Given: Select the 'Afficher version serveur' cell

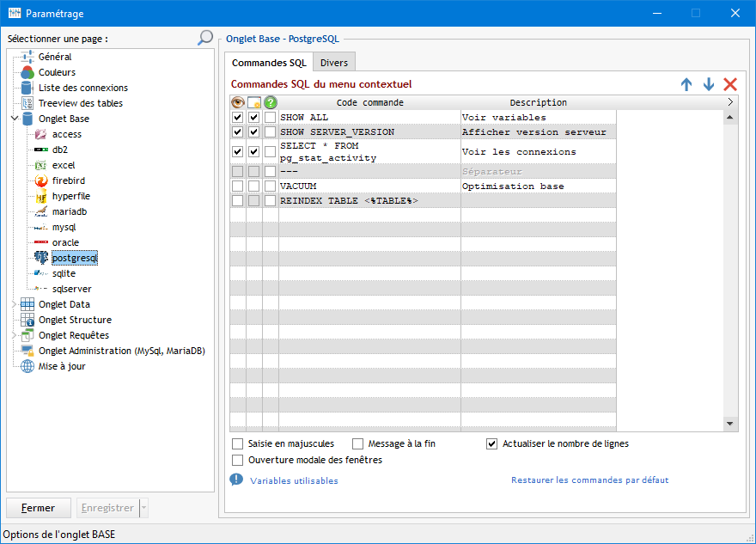Looking at the screenshot, I should coord(539,131).
